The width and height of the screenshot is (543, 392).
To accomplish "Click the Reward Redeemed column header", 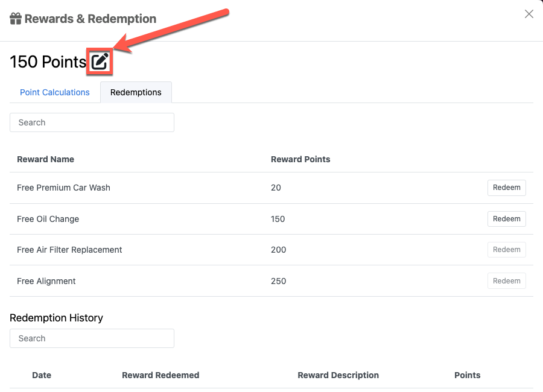I will click(160, 375).
